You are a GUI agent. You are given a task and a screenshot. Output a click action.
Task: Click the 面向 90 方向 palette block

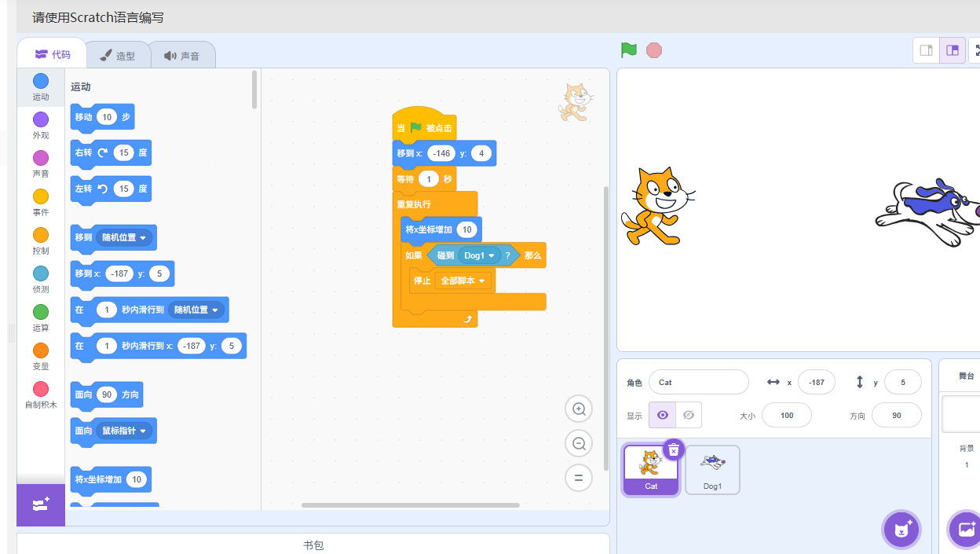pos(107,394)
